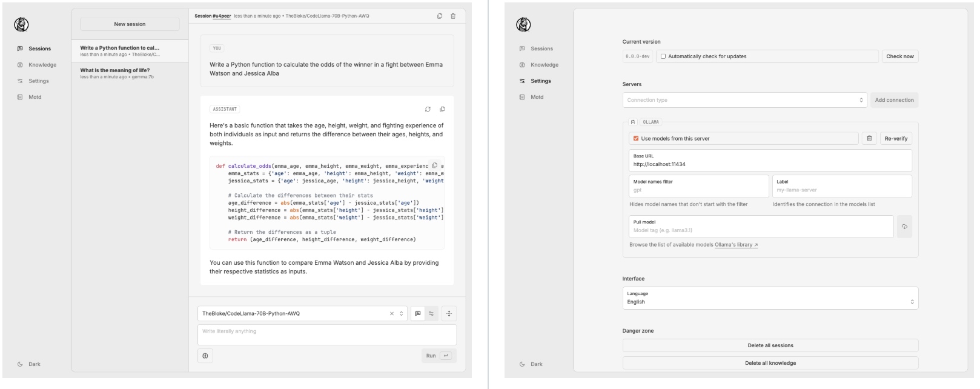Click the cloud download icon next to Pull model

pyautogui.click(x=904, y=227)
